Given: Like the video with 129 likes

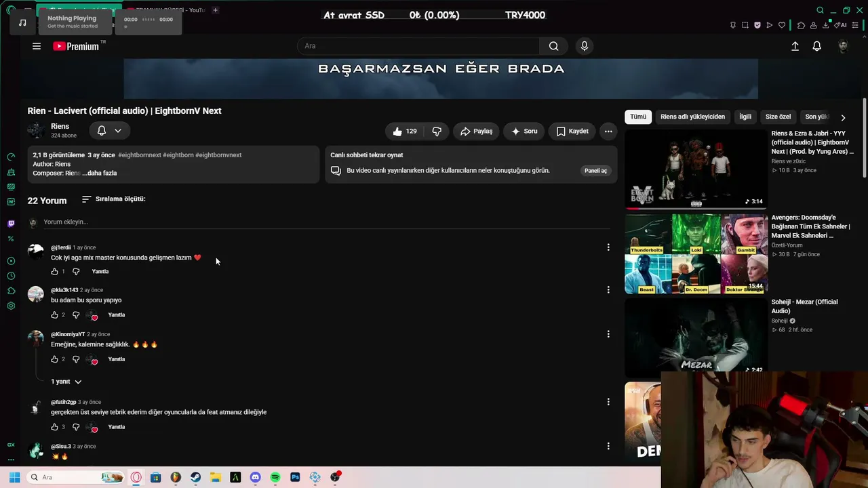Looking at the screenshot, I should tap(405, 131).
